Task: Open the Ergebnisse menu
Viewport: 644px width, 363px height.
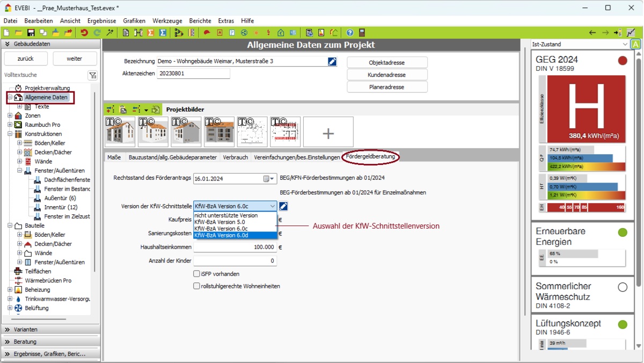Action: coord(102,21)
